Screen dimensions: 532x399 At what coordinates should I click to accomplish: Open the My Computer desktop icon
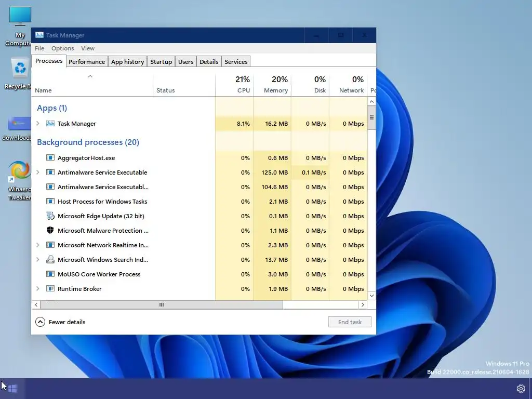point(19,26)
